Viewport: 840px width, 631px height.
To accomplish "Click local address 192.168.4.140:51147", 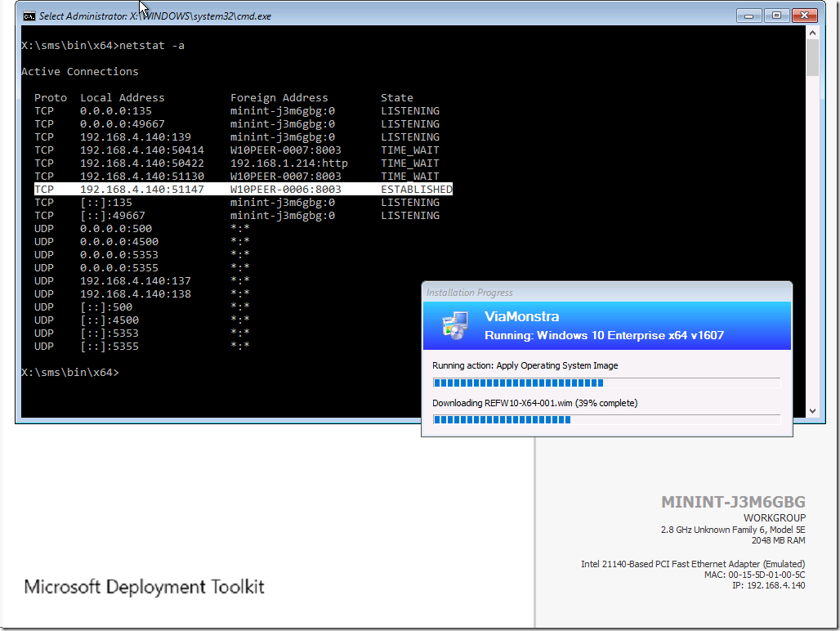I will click(x=142, y=189).
